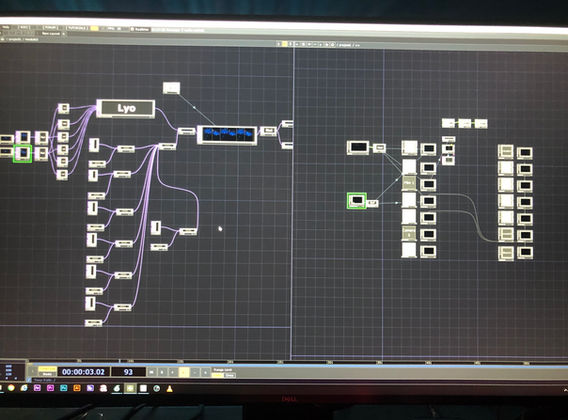Viewport: 568px width, 420px height.
Task: Select the large Lyo node
Action: tap(126, 108)
